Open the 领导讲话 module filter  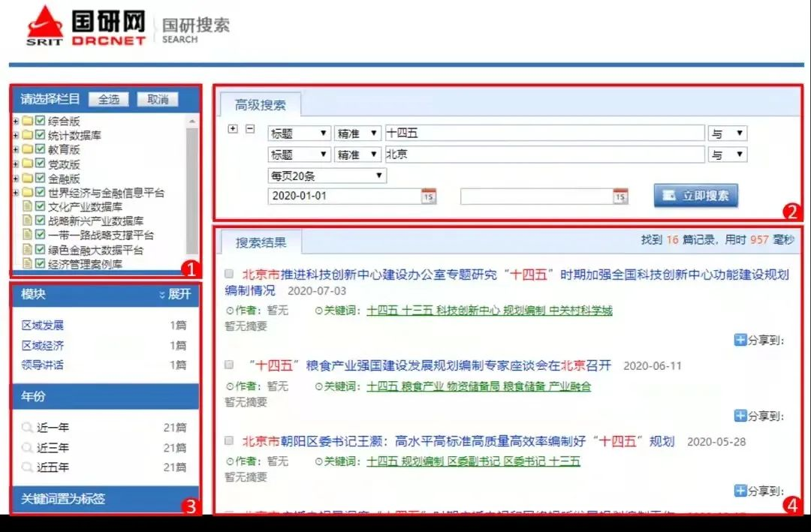tap(42, 365)
